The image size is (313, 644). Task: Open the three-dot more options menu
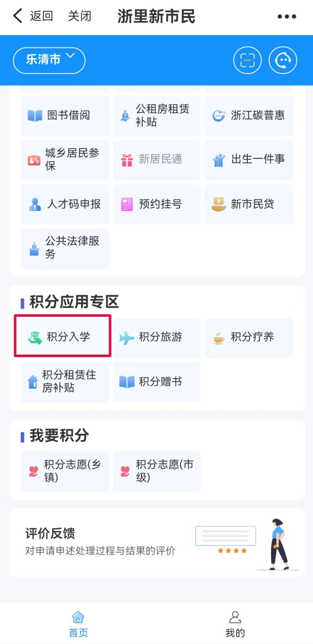click(287, 16)
